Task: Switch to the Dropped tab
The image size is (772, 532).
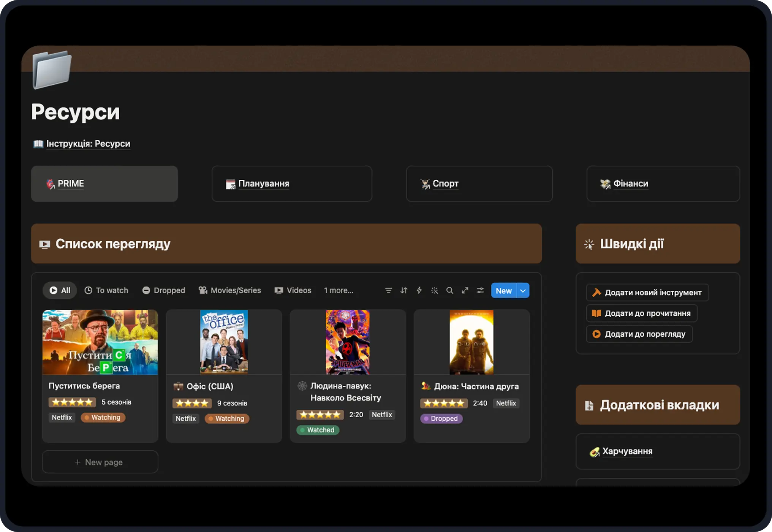Action: tap(164, 290)
